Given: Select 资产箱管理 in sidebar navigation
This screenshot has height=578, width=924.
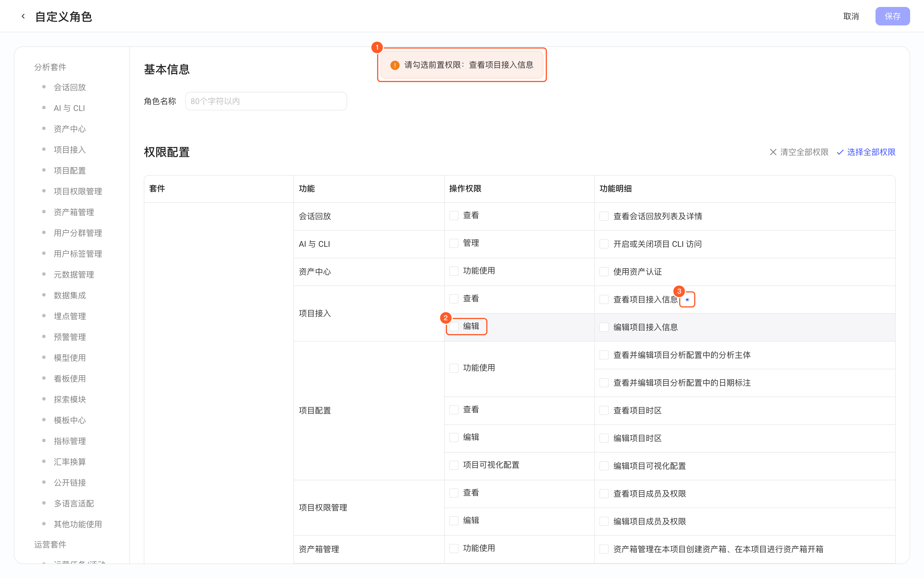Looking at the screenshot, I should tap(74, 212).
